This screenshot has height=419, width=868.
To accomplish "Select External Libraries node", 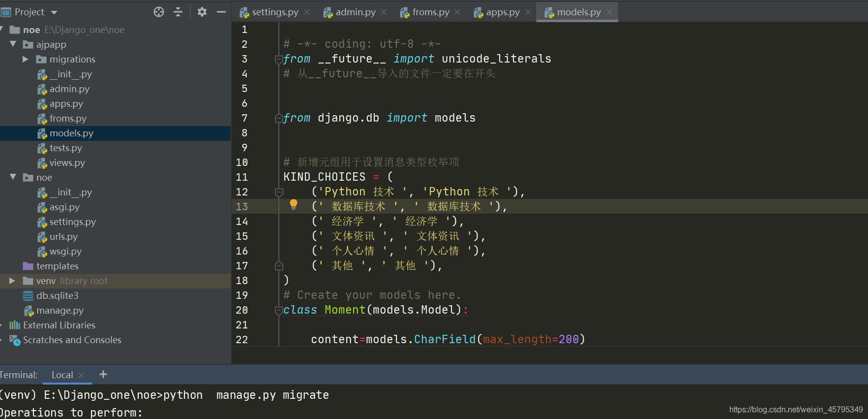I will (53, 325).
